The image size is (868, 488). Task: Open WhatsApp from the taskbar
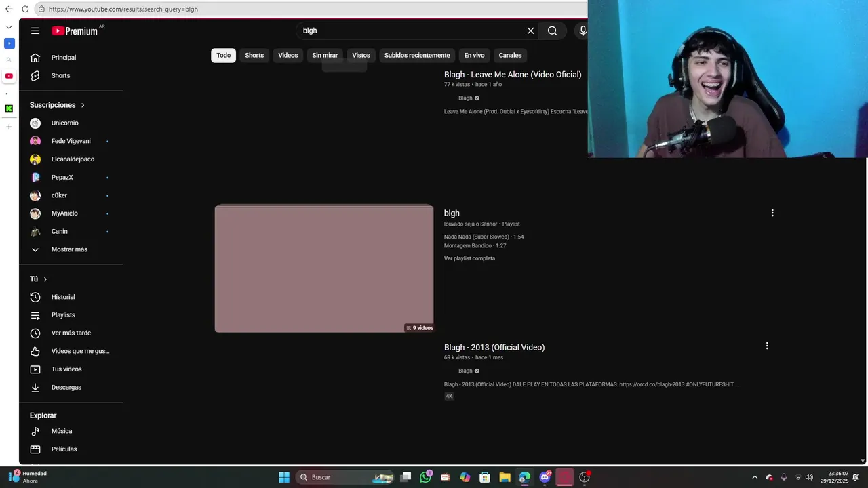tap(425, 477)
